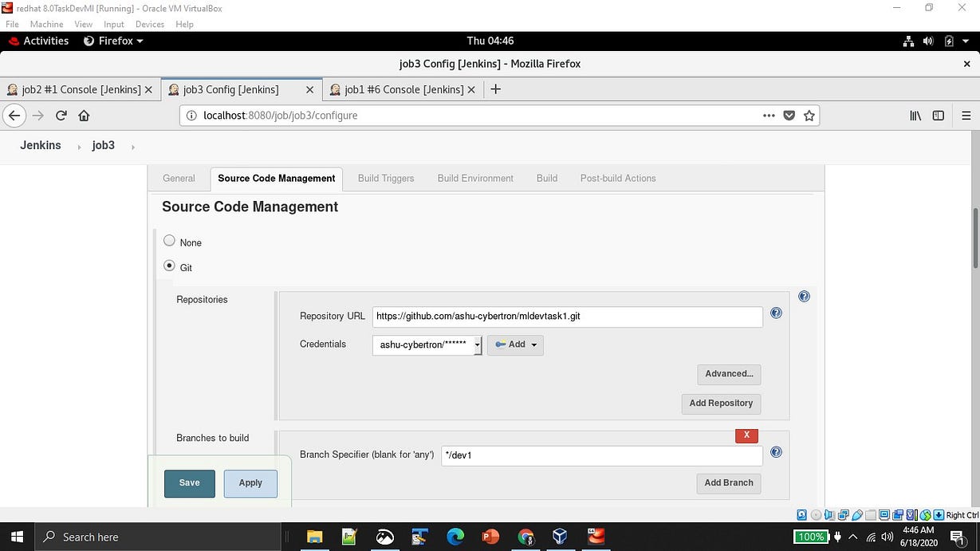Click the page vertical scrollbar
Screen dimensions: 980x551
tap(975, 239)
